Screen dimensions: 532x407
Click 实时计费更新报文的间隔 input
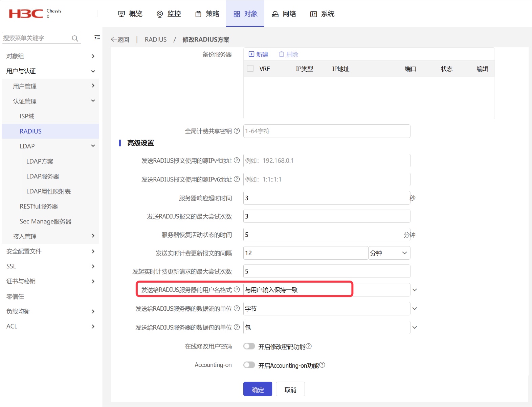click(x=306, y=253)
